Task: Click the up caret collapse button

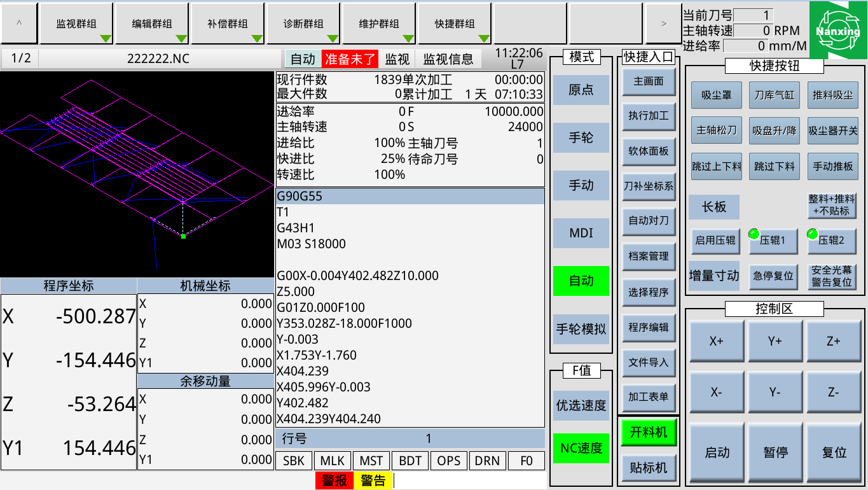Action: tap(19, 24)
